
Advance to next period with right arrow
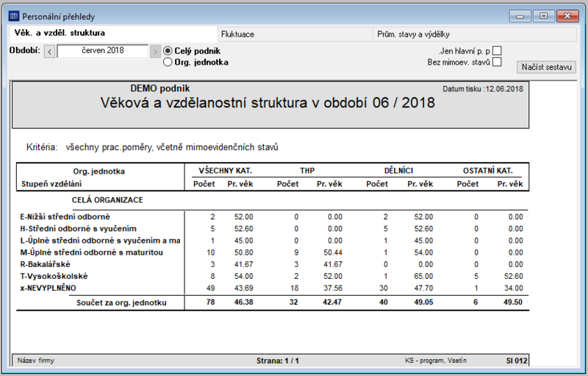click(x=155, y=52)
